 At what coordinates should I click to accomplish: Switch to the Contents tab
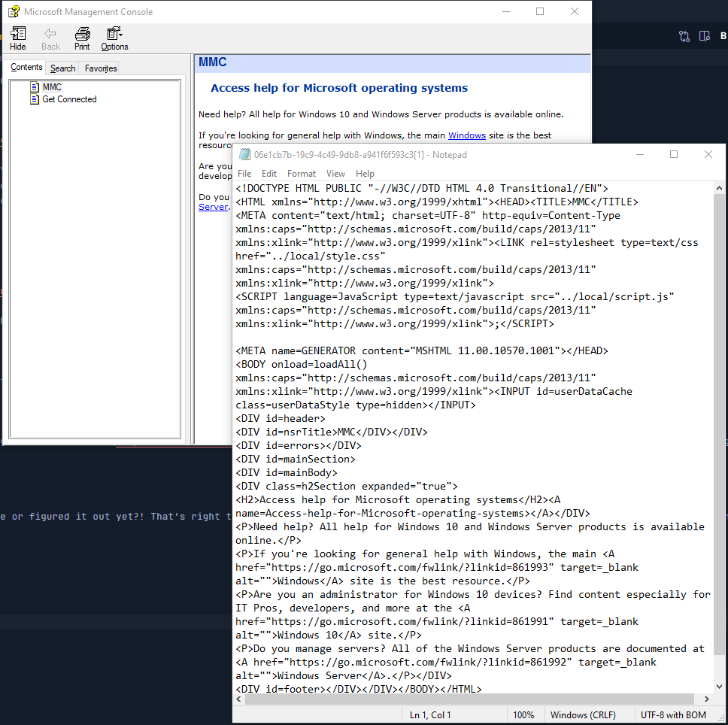point(26,67)
